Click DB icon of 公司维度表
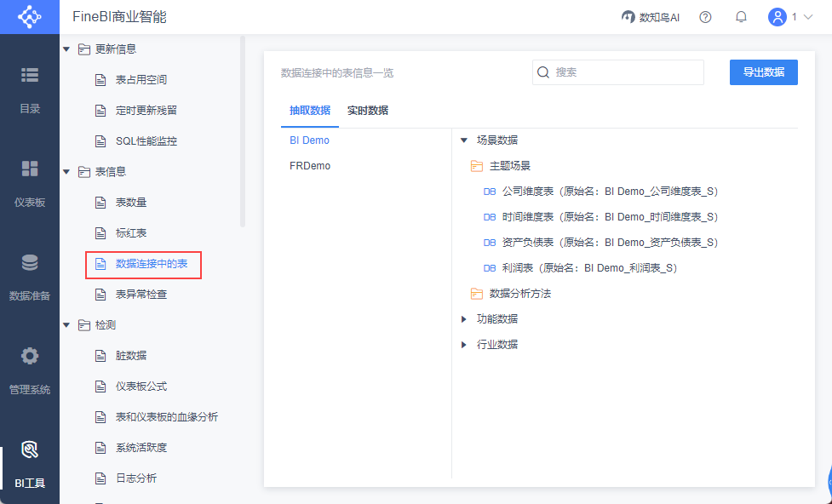 pos(489,192)
